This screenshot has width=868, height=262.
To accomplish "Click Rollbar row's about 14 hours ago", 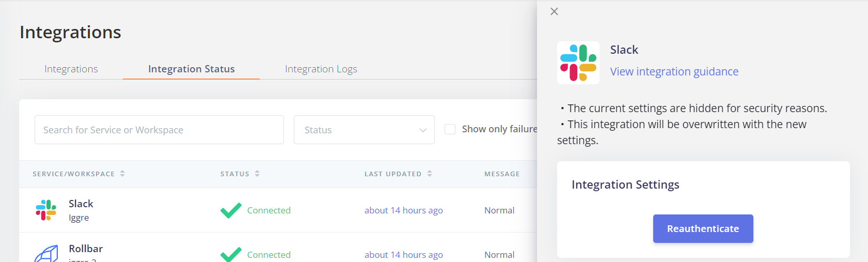I will point(404,255).
